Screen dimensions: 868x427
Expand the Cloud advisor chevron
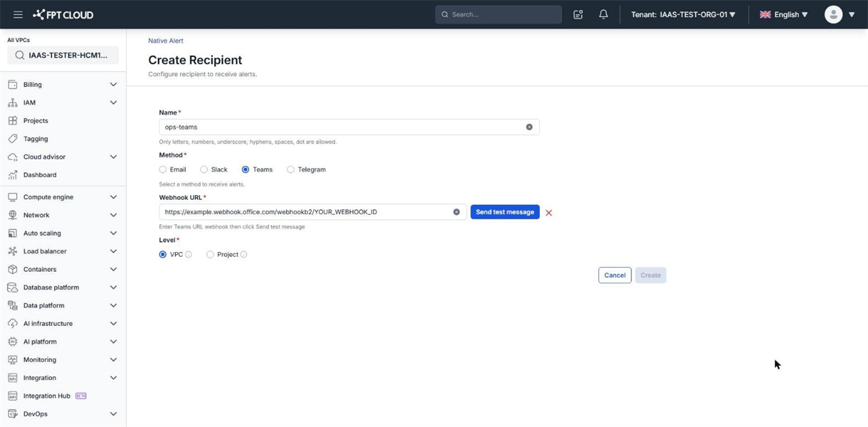pyautogui.click(x=113, y=157)
